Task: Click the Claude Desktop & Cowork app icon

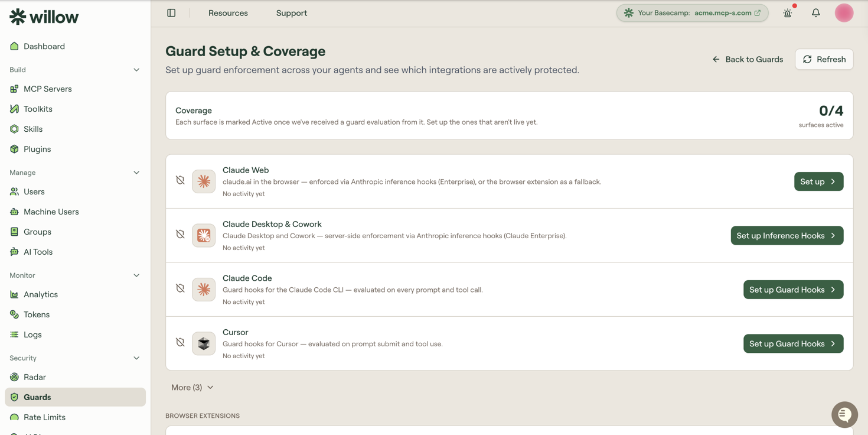Action: point(204,235)
